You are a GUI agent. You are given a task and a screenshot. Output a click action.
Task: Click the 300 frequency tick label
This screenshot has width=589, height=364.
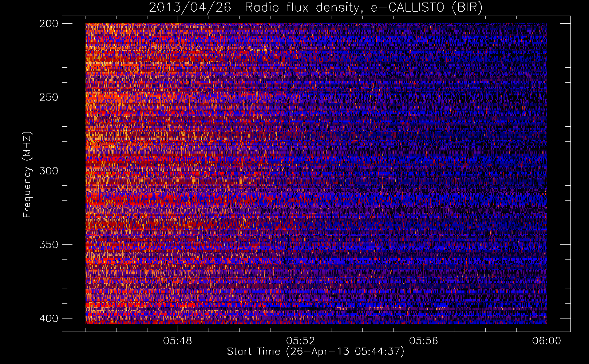48,171
